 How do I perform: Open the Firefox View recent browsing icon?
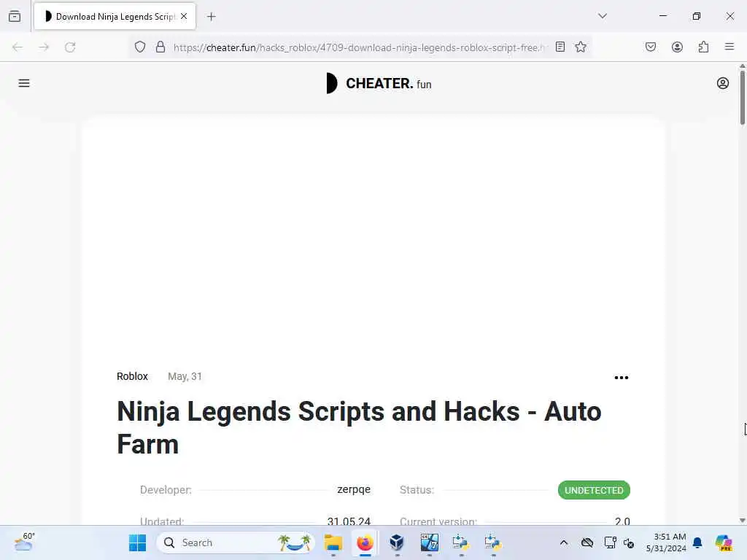(x=15, y=16)
